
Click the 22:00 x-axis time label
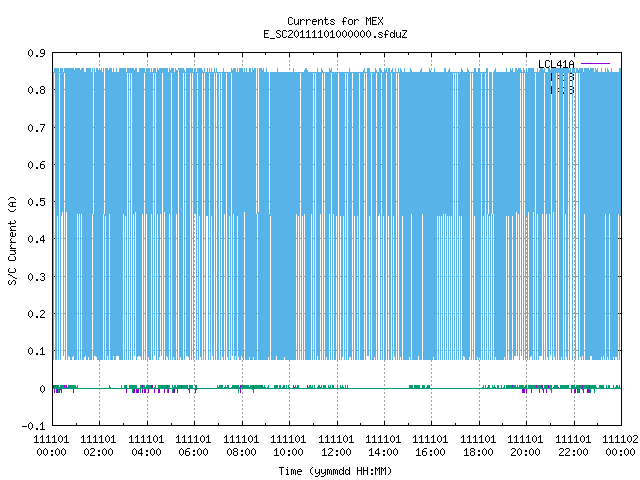(573, 452)
